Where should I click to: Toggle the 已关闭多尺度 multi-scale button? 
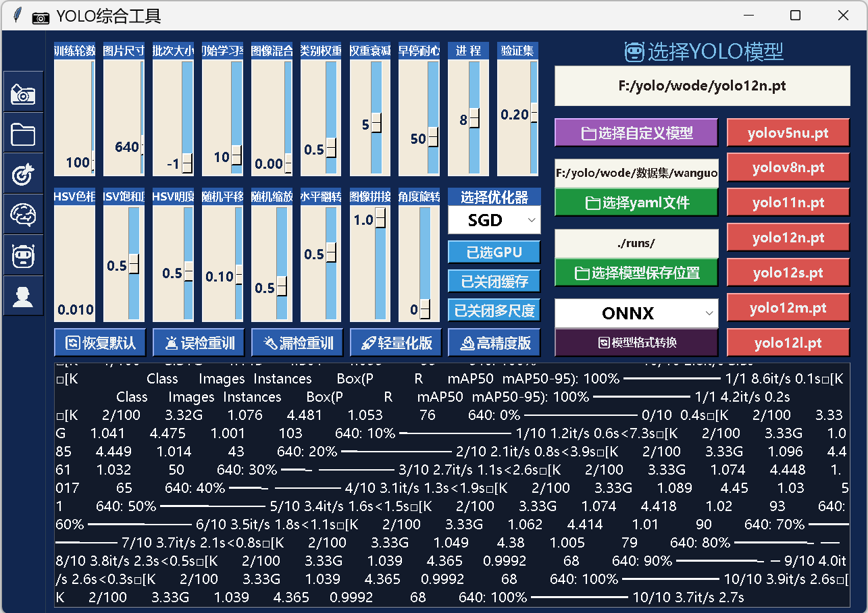[494, 311]
